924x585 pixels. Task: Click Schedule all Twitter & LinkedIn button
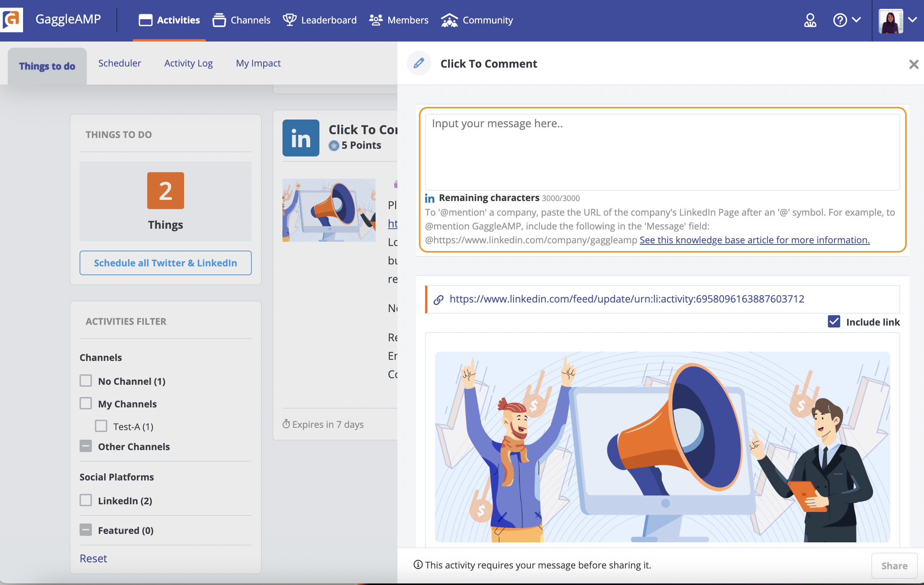pyautogui.click(x=165, y=263)
